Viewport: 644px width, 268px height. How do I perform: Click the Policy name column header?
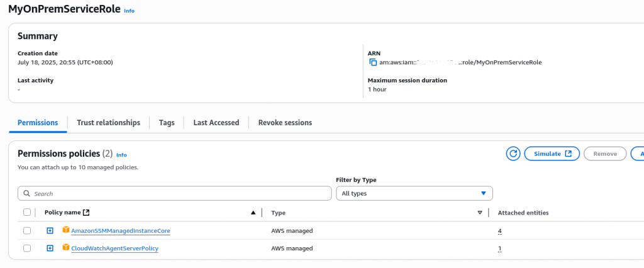pyautogui.click(x=62, y=213)
